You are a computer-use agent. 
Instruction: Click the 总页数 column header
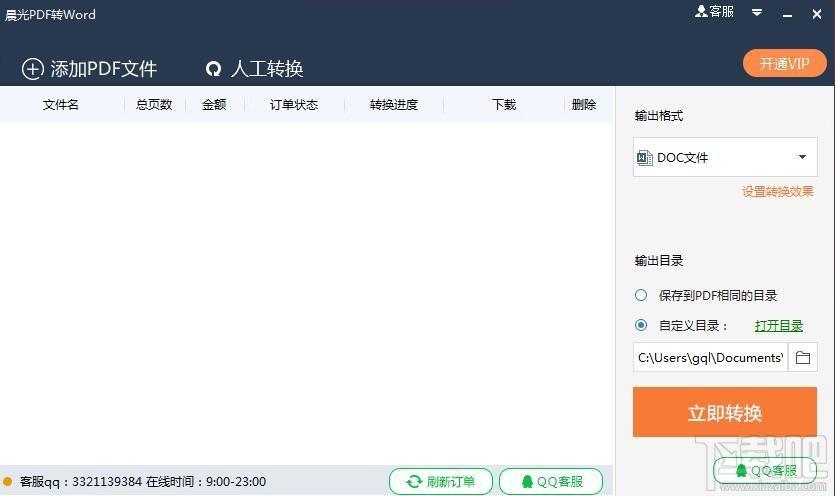(154, 104)
